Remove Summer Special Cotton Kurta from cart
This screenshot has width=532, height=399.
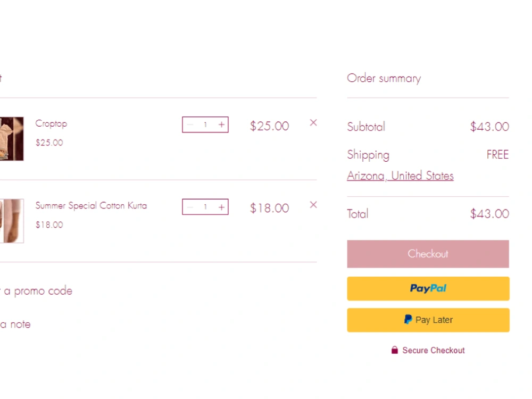[313, 205]
